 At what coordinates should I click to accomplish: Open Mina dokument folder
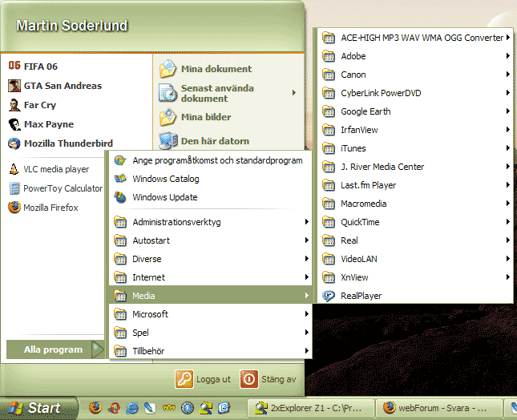(205, 69)
